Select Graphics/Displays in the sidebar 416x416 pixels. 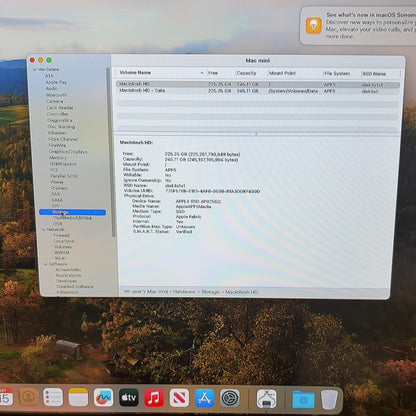[68, 152]
